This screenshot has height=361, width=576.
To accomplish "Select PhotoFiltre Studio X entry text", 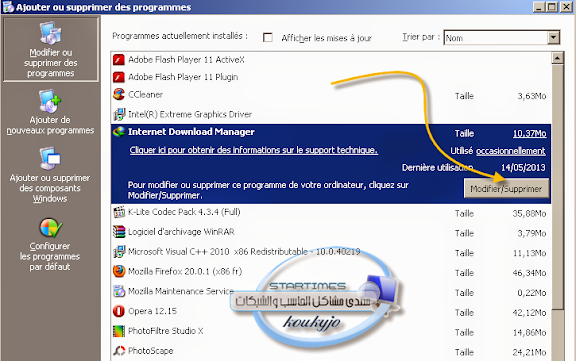I will pos(165,331).
